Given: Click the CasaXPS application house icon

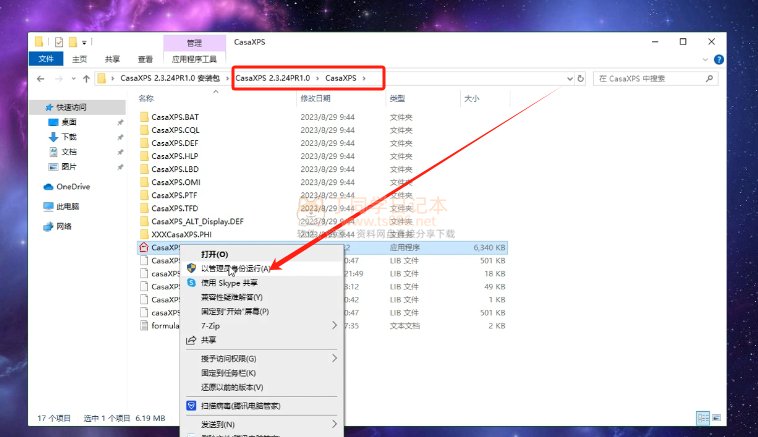Looking at the screenshot, I should coord(144,248).
